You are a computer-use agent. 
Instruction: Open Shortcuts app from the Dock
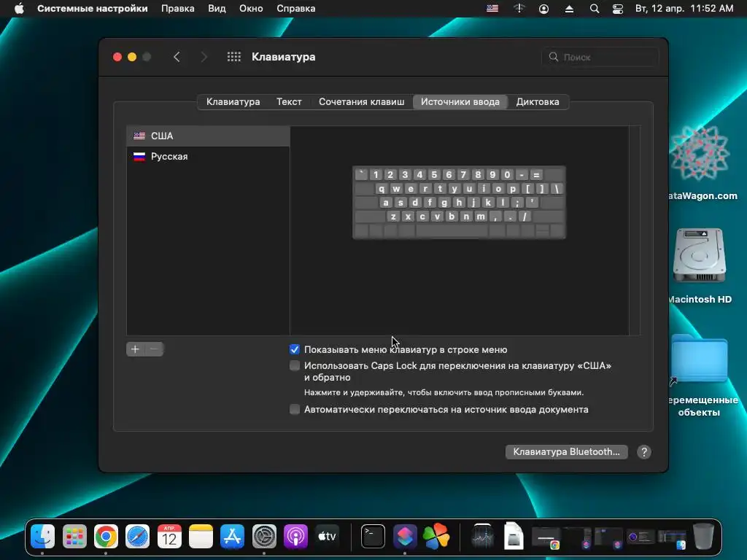click(x=405, y=537)
